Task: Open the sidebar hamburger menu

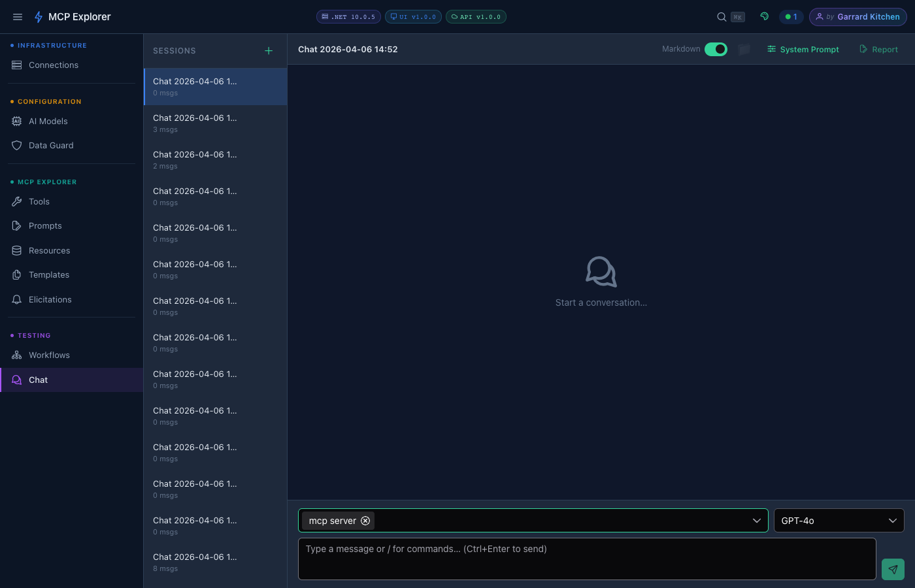Action: click(x=17, y=16)
